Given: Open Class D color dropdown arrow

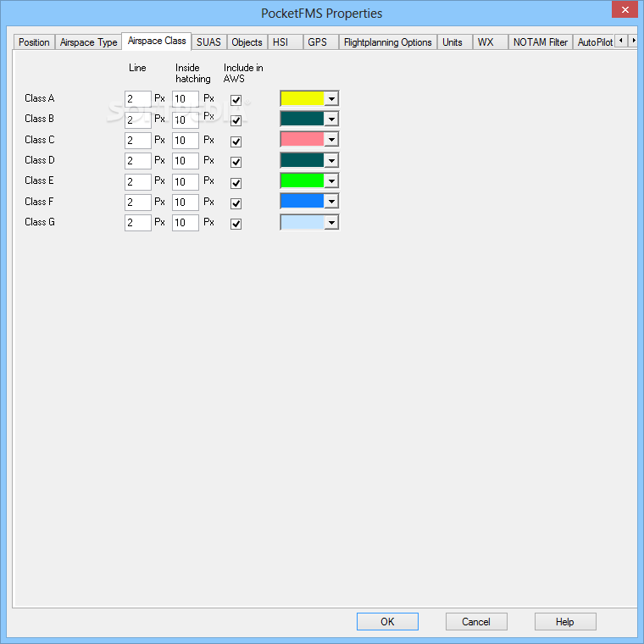Looking at the screenshot, I should point(331,160).
